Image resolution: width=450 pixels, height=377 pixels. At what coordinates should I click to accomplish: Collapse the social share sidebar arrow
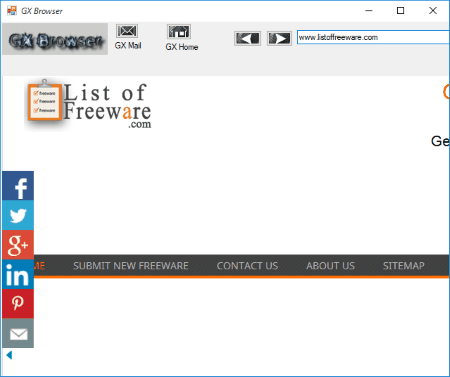pyautogui.click(x=9, y=355)
